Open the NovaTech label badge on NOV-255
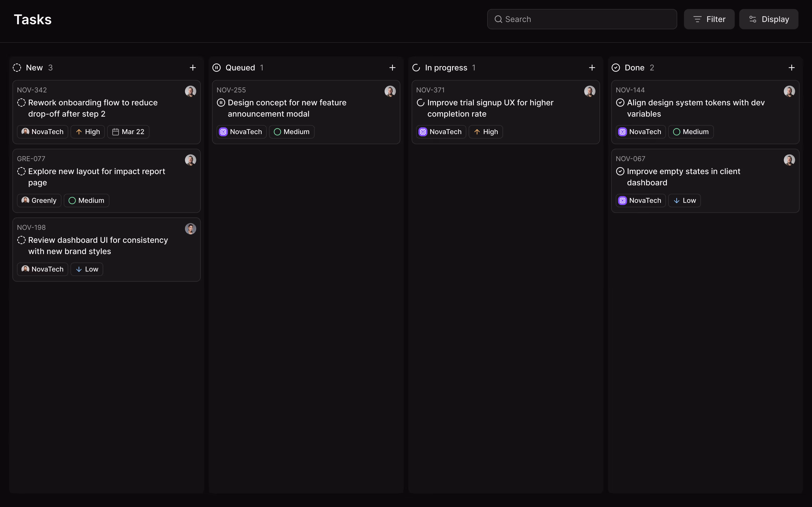Viewport: 812px width, 507px height. 241,131
